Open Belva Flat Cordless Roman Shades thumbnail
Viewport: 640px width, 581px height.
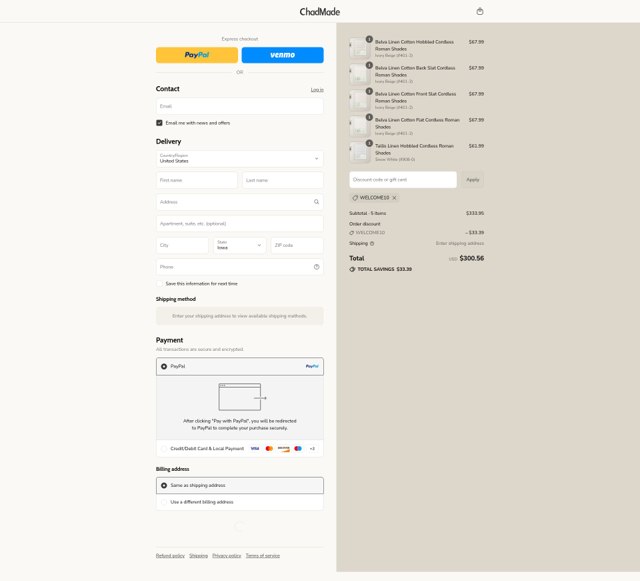(x=359, y=126)
